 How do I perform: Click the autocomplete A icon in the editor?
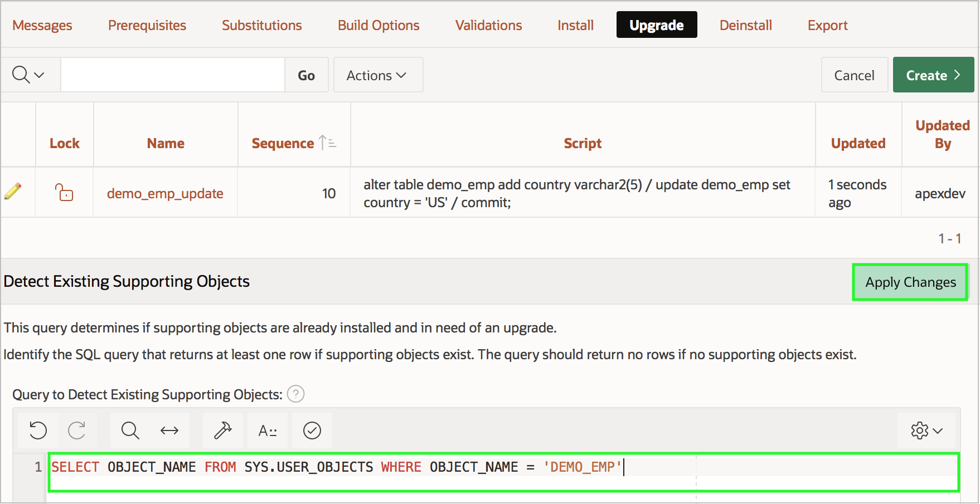pos(268,430)
